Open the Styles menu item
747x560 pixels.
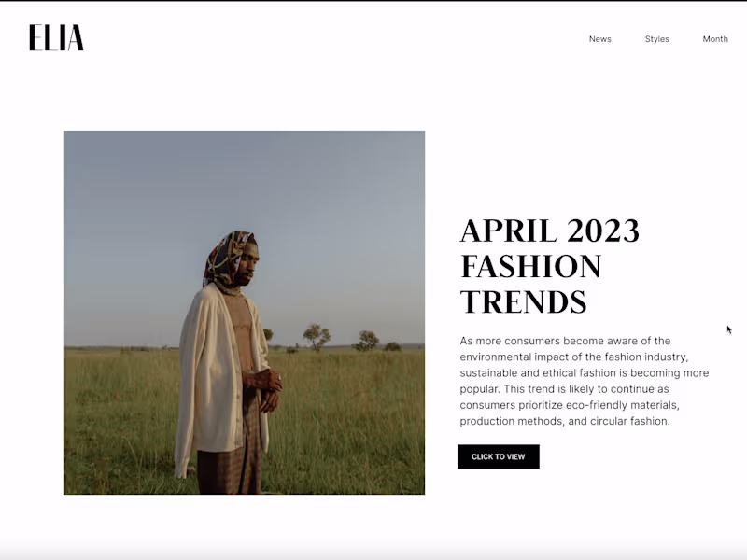(x=657, y=39)
